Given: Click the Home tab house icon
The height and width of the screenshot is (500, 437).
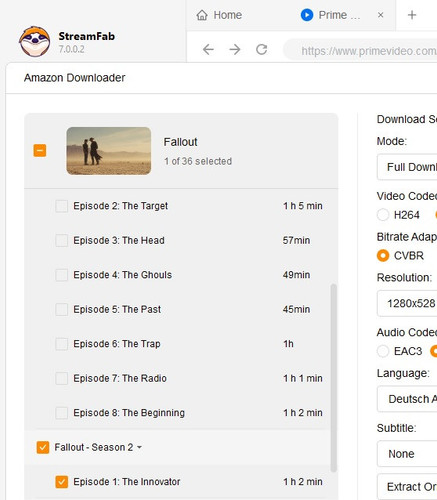Looking at the screenshot, I should 202,15.
